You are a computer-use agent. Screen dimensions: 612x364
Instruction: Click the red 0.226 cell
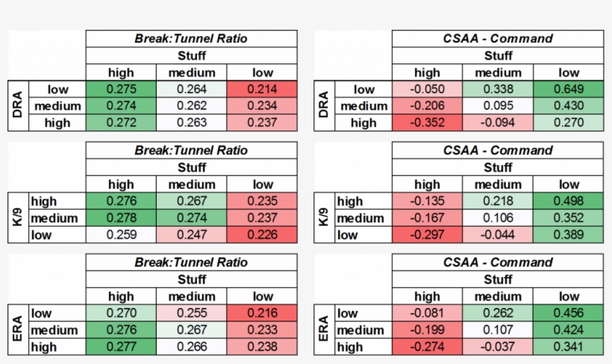pos(262,235)
